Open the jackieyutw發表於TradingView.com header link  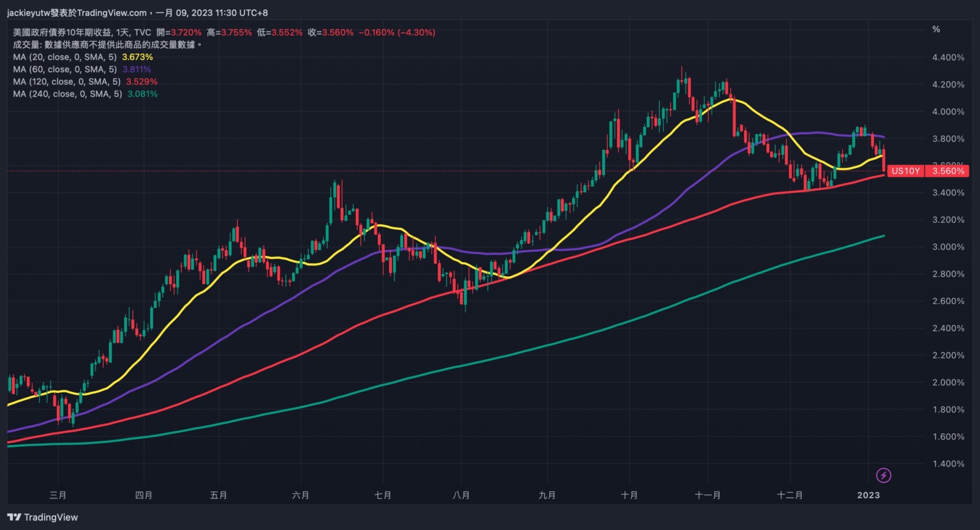pos(77,12)
